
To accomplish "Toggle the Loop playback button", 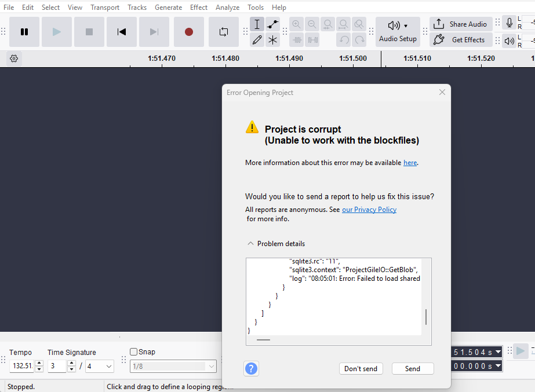I will [224, 32].
